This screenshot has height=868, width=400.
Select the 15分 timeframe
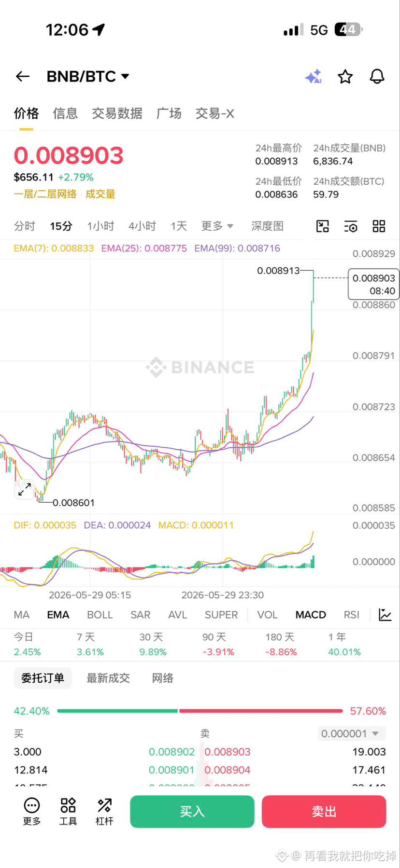pos(61,226)
